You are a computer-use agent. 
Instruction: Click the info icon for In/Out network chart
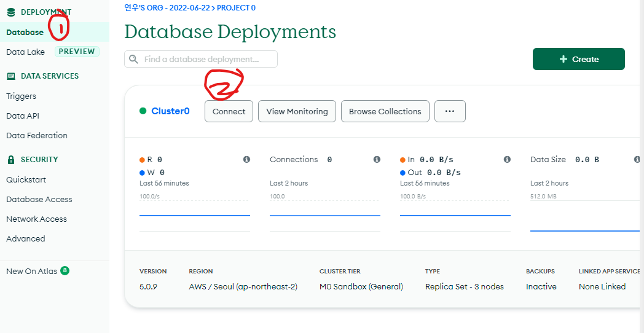pyautogui.click(x=507, y=159)
